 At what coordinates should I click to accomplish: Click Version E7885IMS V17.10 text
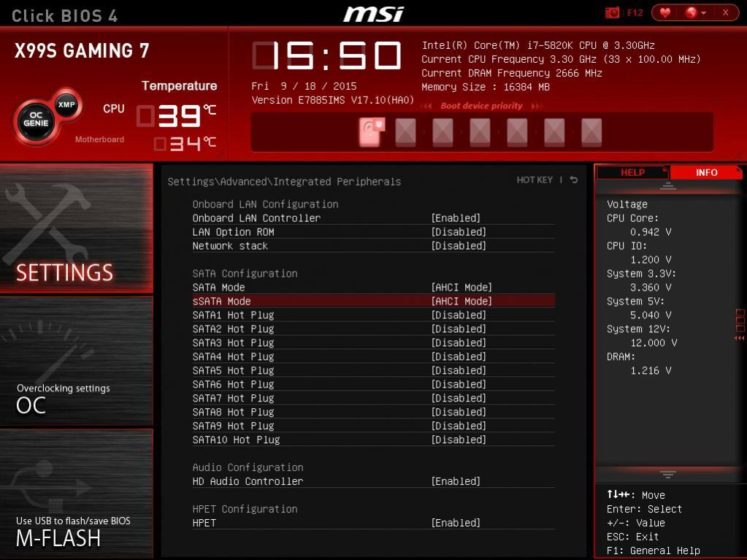[332, 100]
